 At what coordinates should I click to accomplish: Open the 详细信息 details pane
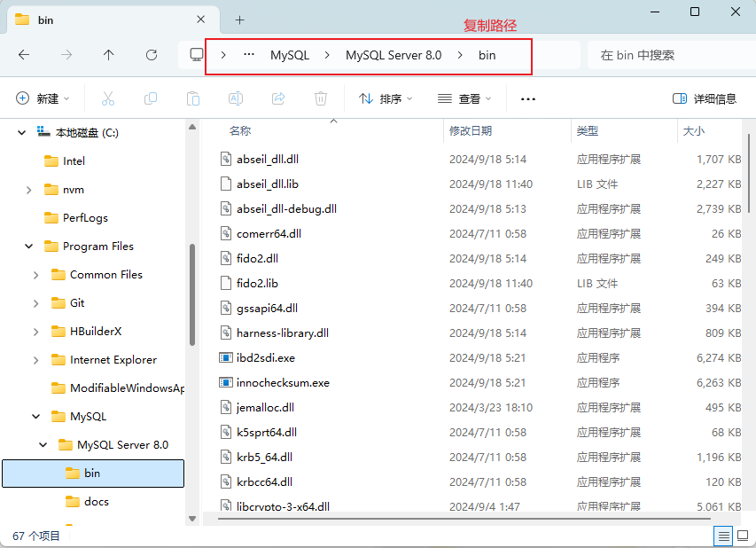tap(706, 98)
